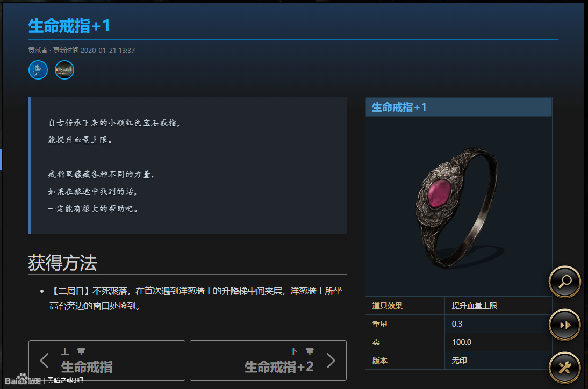Click the 生命戒指+1 infobox header
Image resolution: width=588 pixels, height=389 pixels.
coord(458,107)
